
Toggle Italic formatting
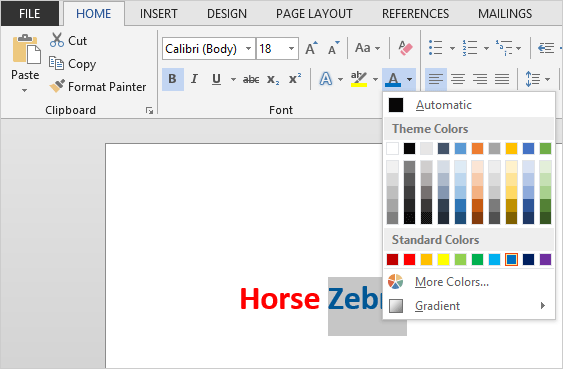click(x=194, y=79)
